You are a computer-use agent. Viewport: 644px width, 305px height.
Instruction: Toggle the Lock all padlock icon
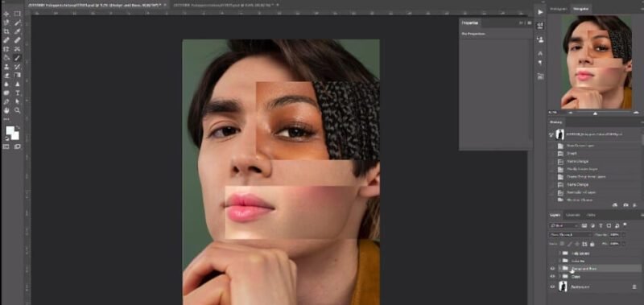(x=592, y=244)
